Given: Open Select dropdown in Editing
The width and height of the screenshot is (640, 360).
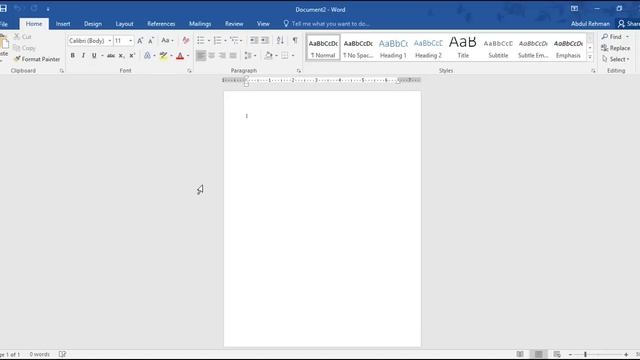Looking at the screenshot, I should 616,60.
